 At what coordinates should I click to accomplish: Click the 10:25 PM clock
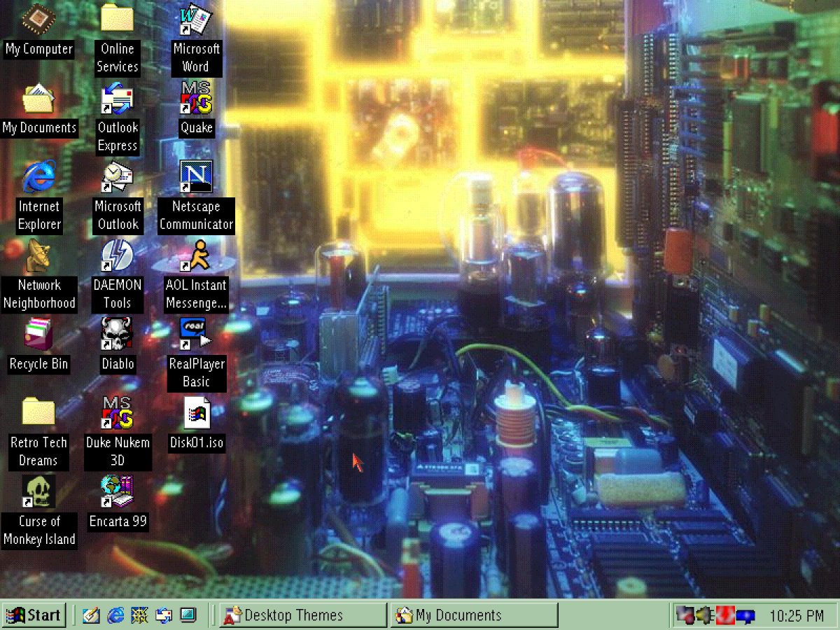[797, 615]
